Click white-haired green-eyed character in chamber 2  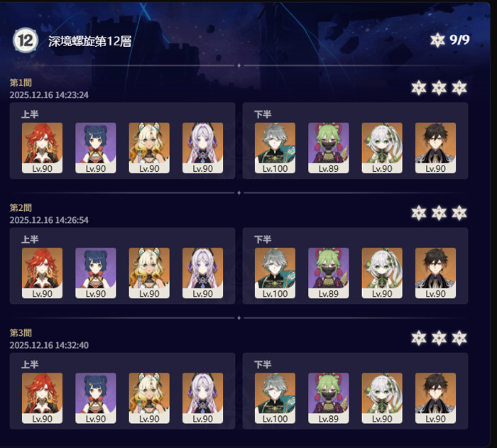[x=382, y=273]
